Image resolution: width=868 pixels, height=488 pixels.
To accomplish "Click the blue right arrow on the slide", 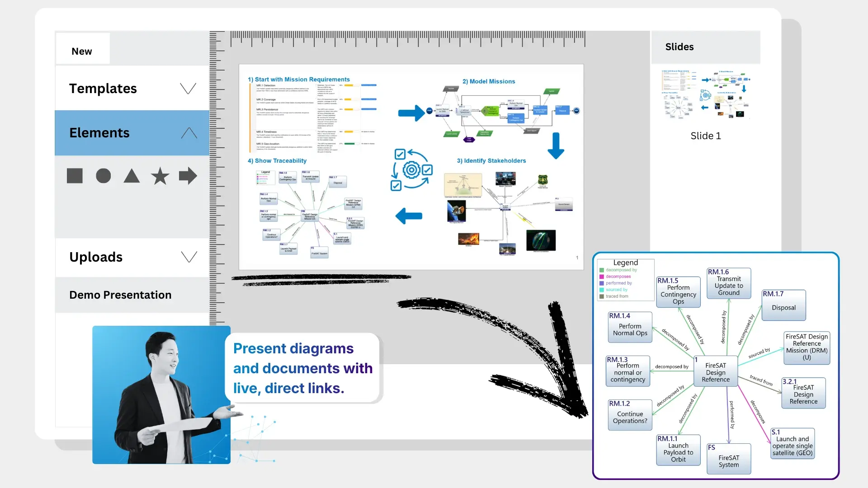I will click(x=411, y=113).
